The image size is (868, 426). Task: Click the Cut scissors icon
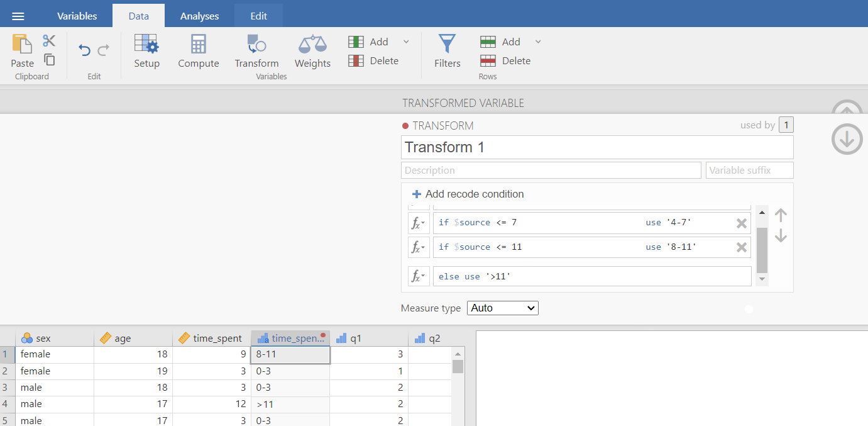click(x=49, y=41)
